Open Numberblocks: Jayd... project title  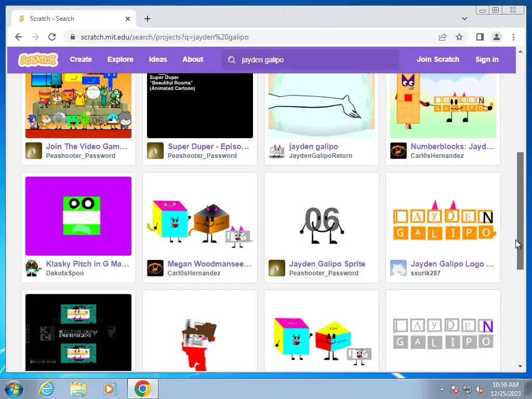click(453, 147)
